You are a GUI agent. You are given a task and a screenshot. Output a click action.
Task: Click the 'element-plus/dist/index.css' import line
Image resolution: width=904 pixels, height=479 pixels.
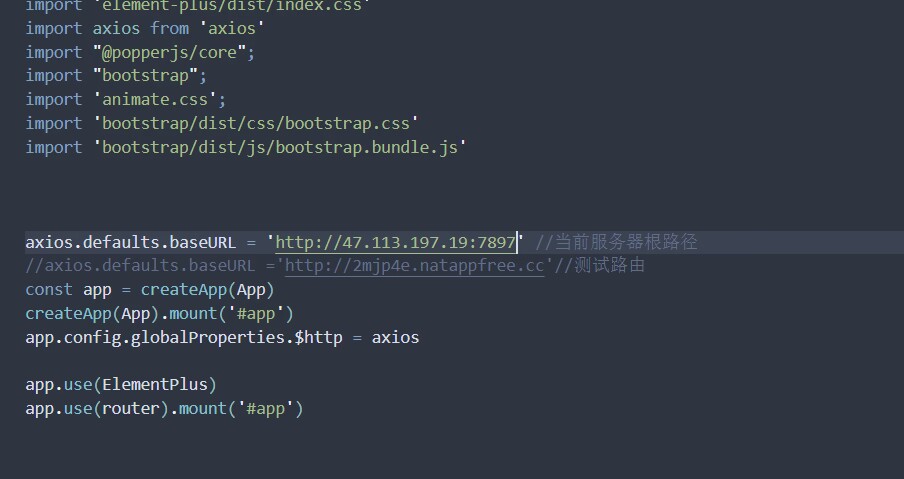tap(198, 6)
